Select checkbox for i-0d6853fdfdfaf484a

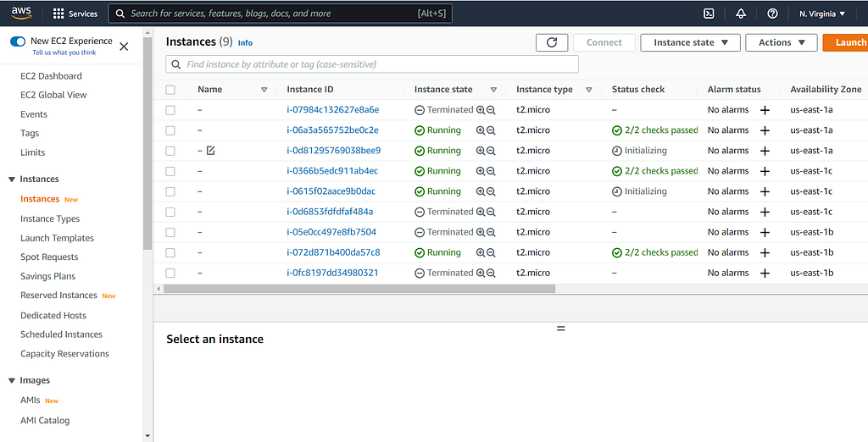[x=170, y=212]
